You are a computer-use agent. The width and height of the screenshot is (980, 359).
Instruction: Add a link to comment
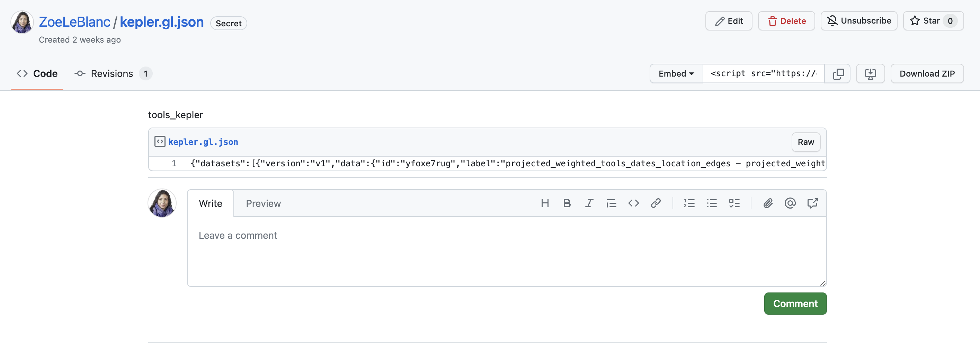tap(656, 203)
